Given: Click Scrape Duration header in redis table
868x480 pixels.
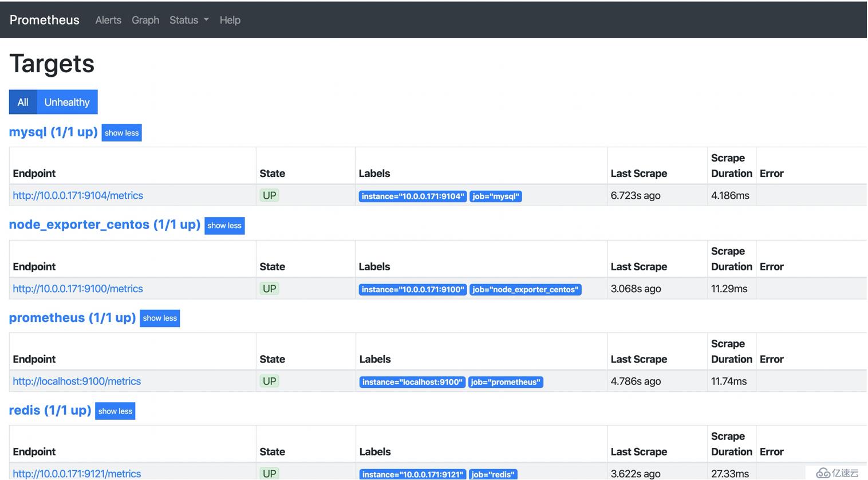Looking at the screenshot, I should pos(732,444).
